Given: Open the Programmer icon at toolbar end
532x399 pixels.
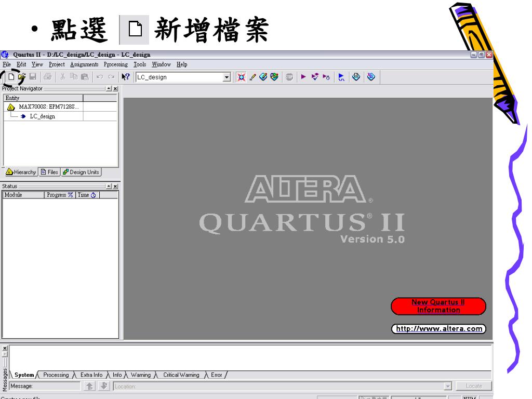Looking at the screenshot, I should coord(371,77).
